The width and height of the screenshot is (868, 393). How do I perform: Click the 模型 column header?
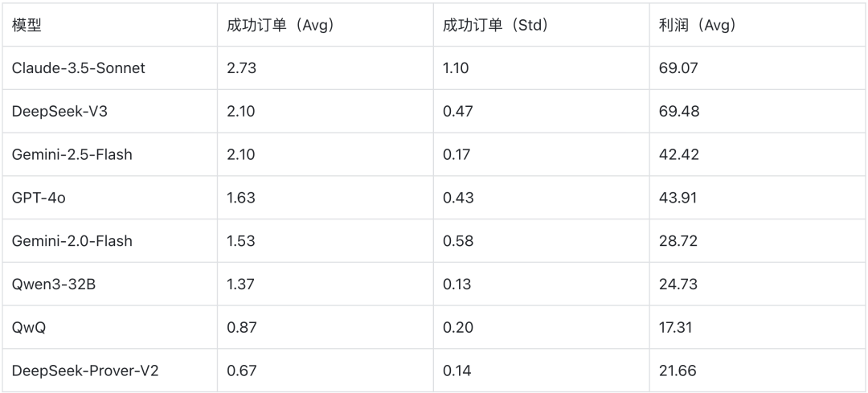click(x=27, y=25)
